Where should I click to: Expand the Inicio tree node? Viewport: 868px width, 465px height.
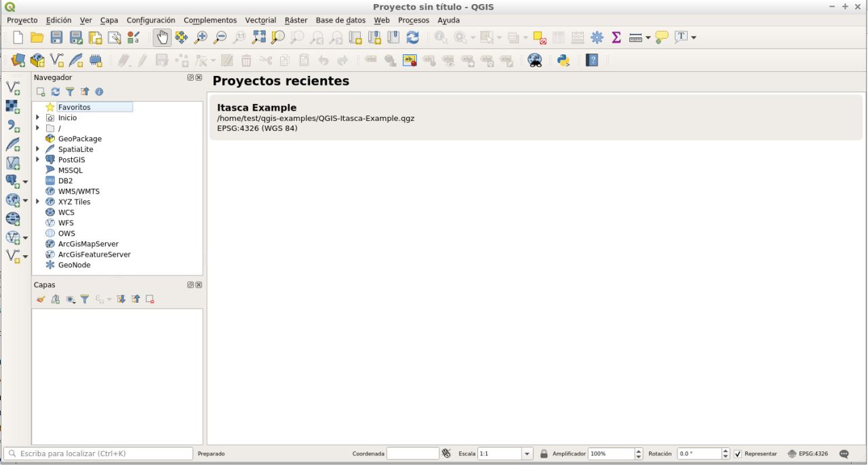tap(38, 117)
